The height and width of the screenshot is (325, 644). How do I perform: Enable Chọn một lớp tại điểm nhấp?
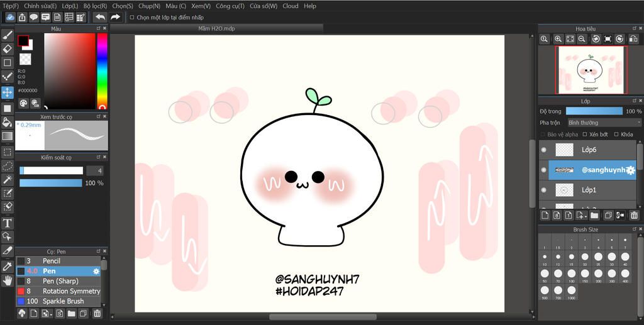pos(132,18)
